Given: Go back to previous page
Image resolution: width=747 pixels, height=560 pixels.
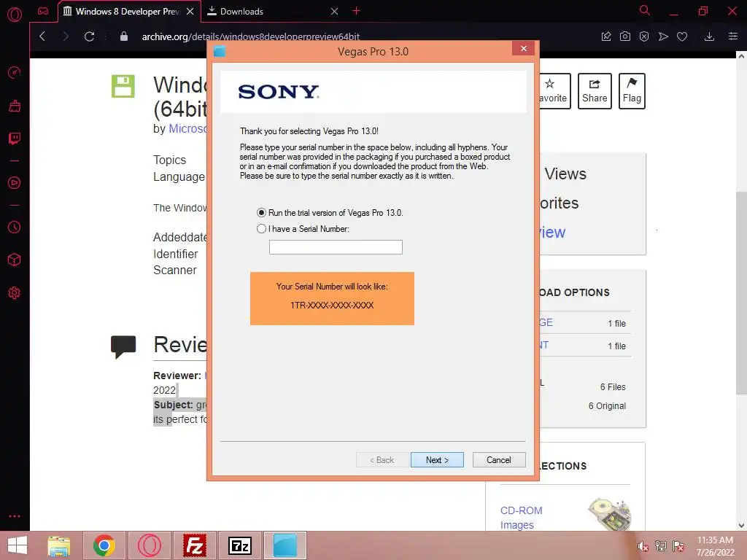Looking at the screenshot, I should (42, 36).
